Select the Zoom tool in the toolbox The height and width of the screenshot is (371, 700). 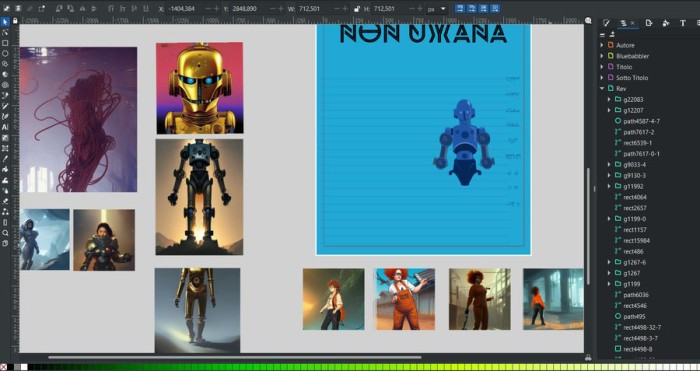[5, 233]
